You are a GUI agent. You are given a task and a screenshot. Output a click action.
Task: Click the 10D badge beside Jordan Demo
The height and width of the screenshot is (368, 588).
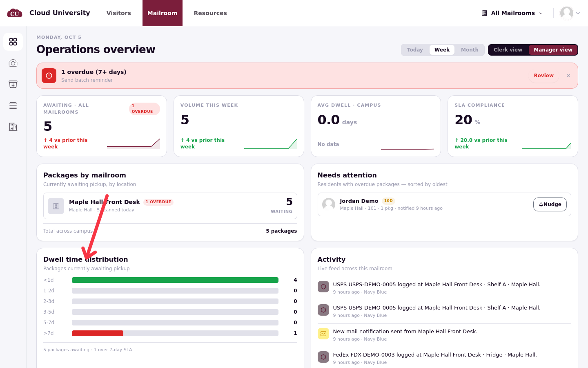point(388,201)
